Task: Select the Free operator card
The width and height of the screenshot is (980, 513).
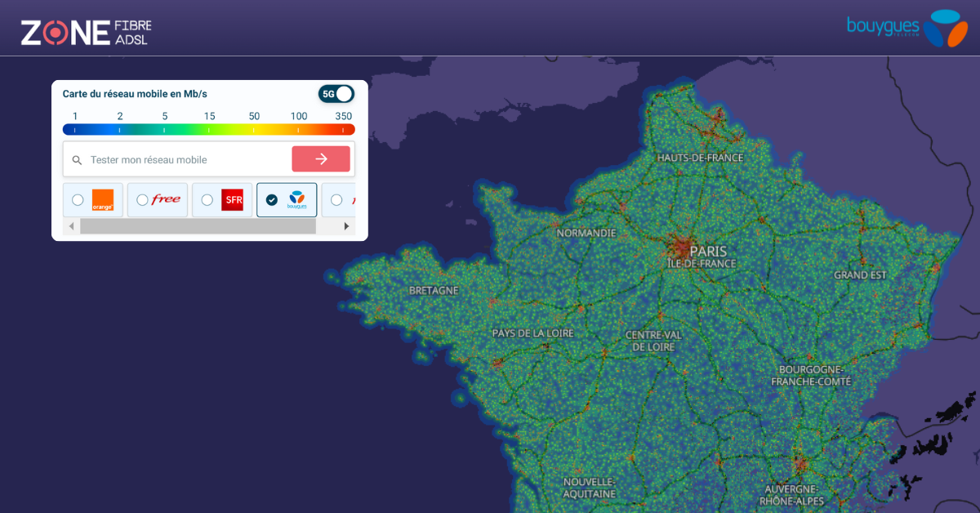Action: click(157, 199)
